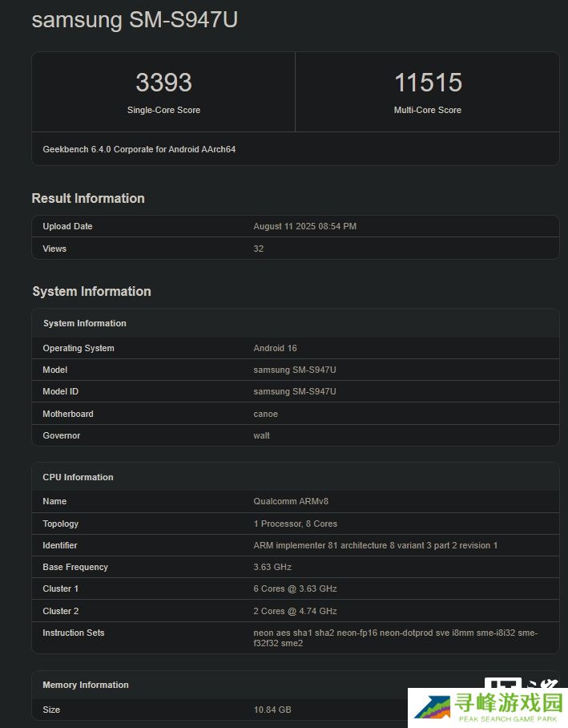The height and width of the screenshot is (728, 568).
Task: Click the 11515 Multi-Core Score value
Action: pyautogui.click(x=428, y=82)
